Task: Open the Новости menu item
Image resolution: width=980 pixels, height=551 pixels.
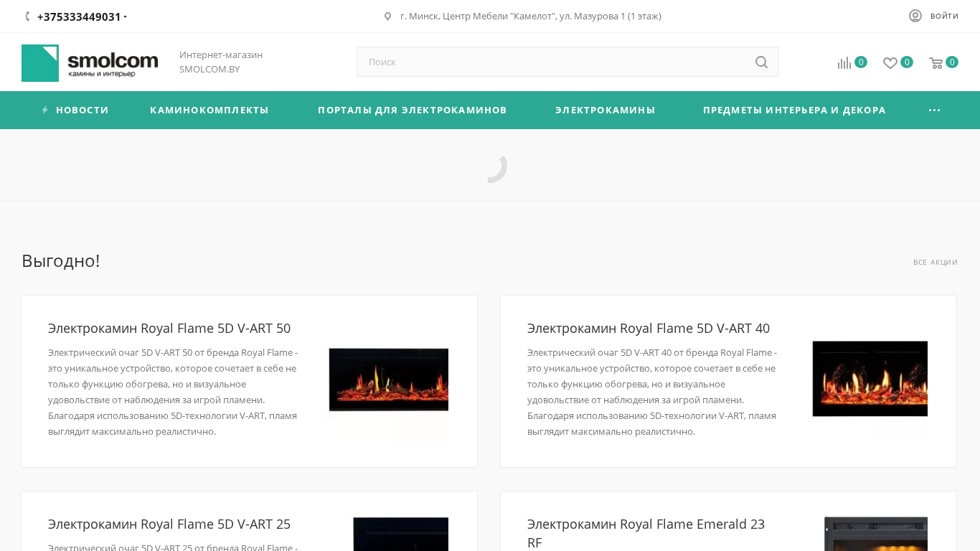Action: 83,110
